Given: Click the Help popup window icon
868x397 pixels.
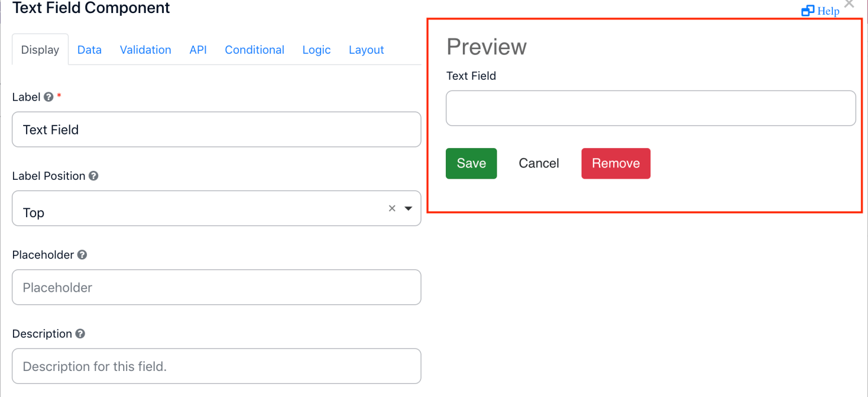Looking at the screenshot, I should 808,11.
